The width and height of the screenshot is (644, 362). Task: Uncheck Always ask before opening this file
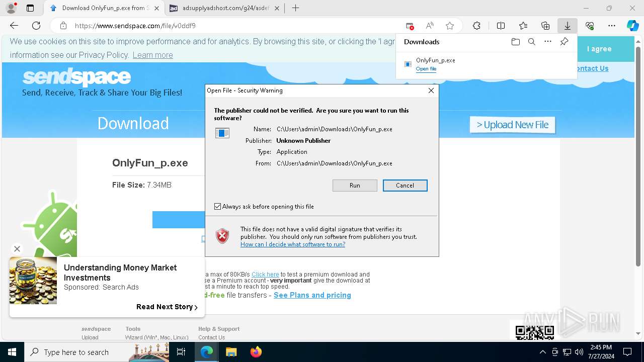click(217, 207)
